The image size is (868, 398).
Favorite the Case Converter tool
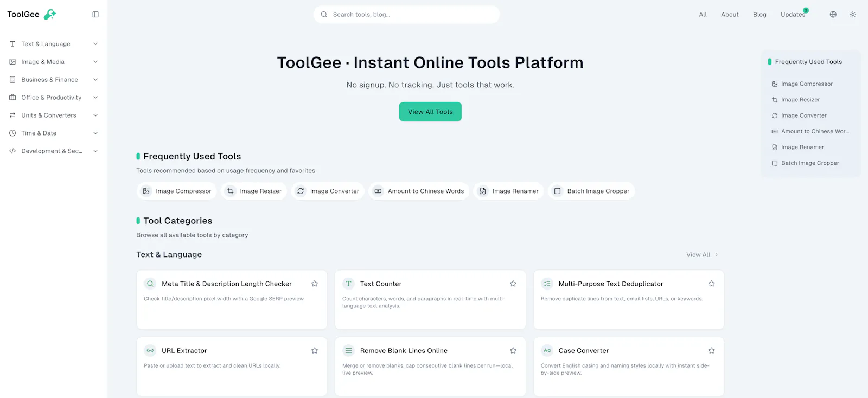(x=712, y=351)
